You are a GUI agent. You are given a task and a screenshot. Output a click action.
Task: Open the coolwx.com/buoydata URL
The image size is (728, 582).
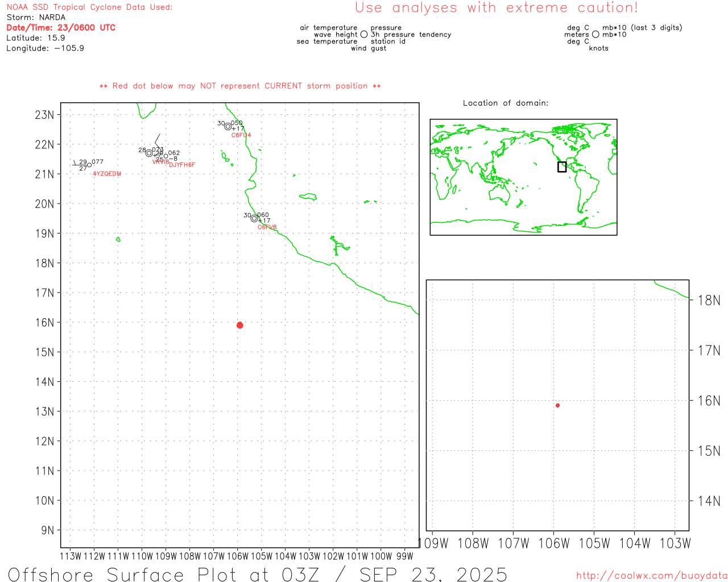click(x=652, y=576)
